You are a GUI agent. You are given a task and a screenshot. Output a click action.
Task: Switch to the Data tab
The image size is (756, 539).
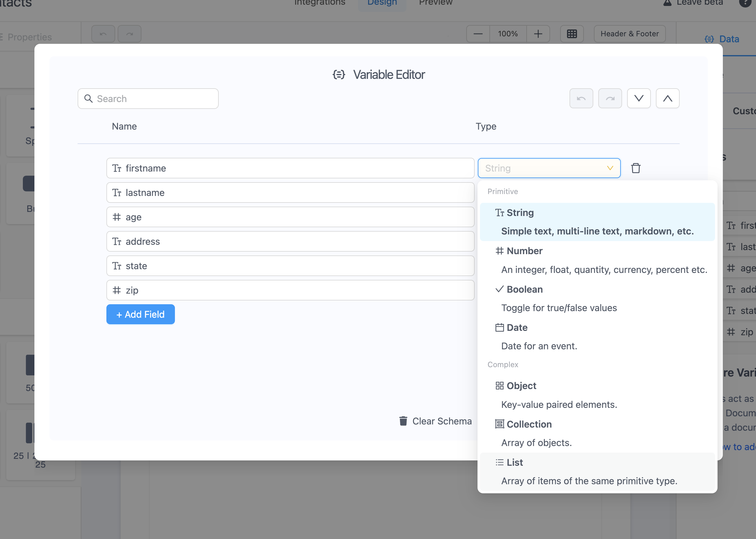pyautogui.click(x=728, y=39)
